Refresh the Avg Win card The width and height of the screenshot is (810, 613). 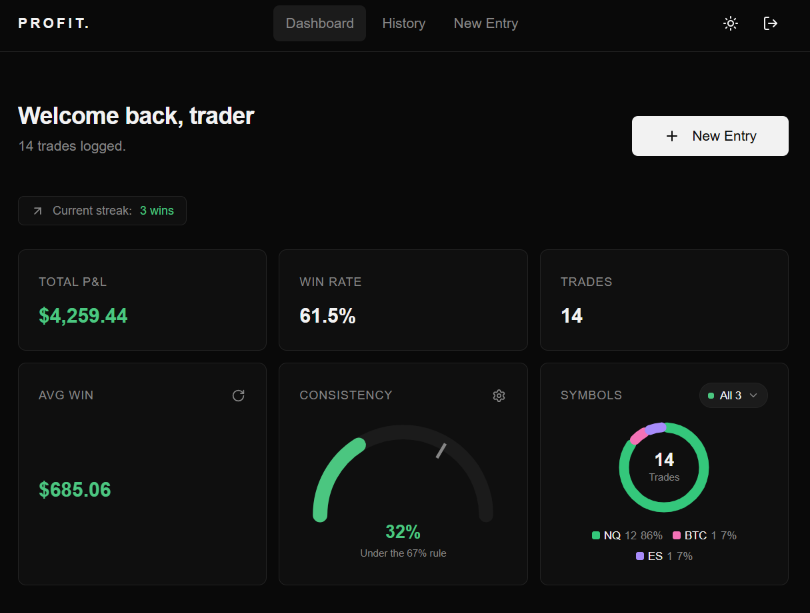(x=238, y=396)
